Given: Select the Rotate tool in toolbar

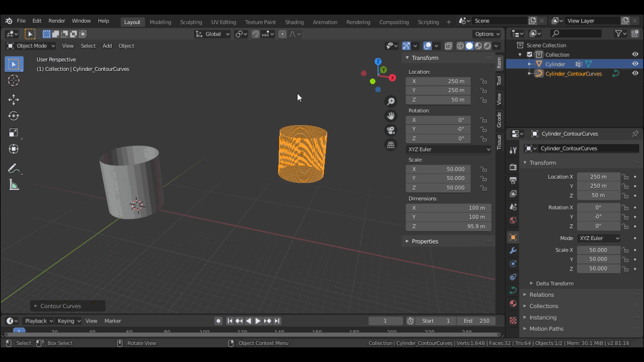Looking at the screenshot, I should (14, 116).
